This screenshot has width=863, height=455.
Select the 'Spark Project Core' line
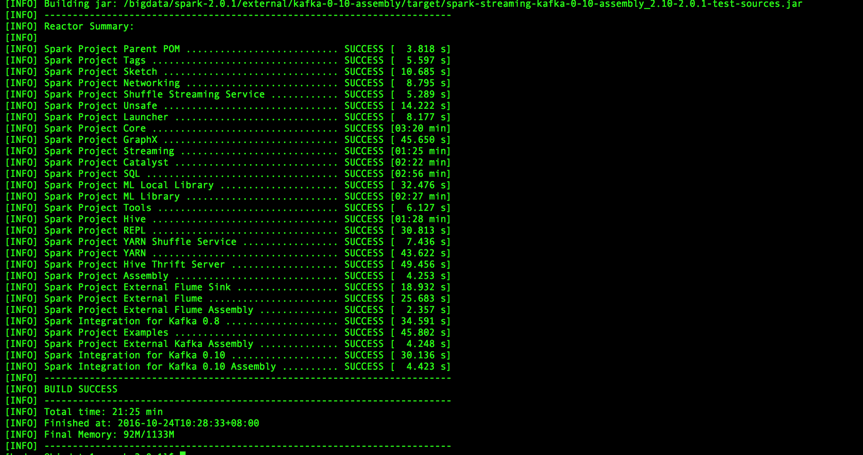tap(228, 128)
